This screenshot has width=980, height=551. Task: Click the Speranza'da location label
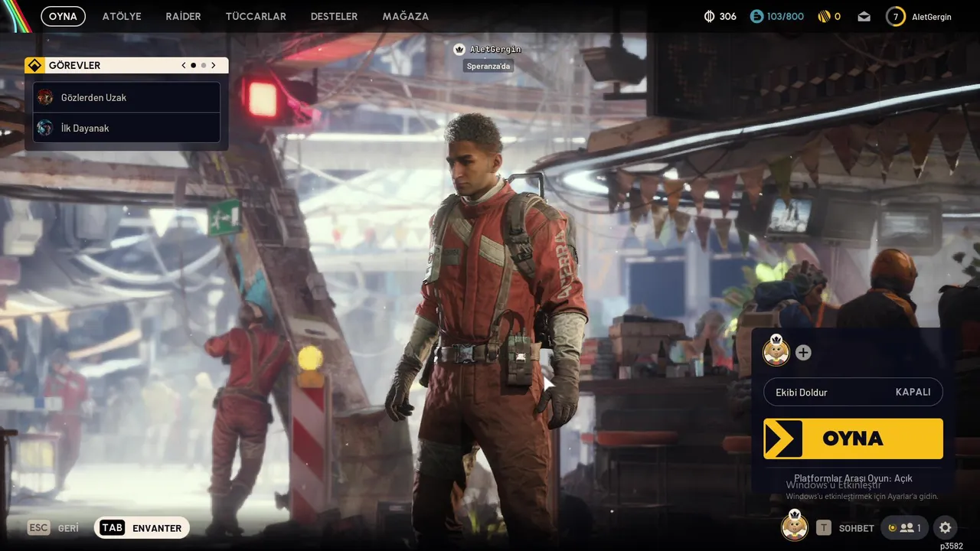pos(488,66)
